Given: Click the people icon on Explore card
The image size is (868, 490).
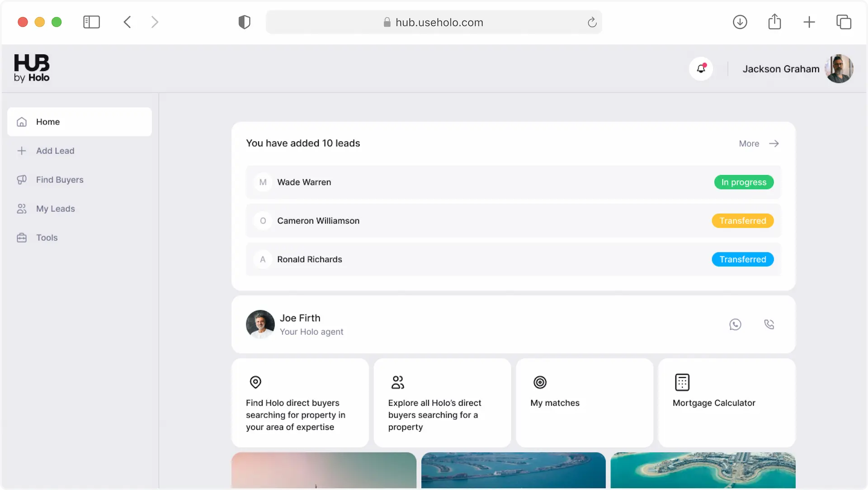Looking at the screenshot, I should 397,382.
